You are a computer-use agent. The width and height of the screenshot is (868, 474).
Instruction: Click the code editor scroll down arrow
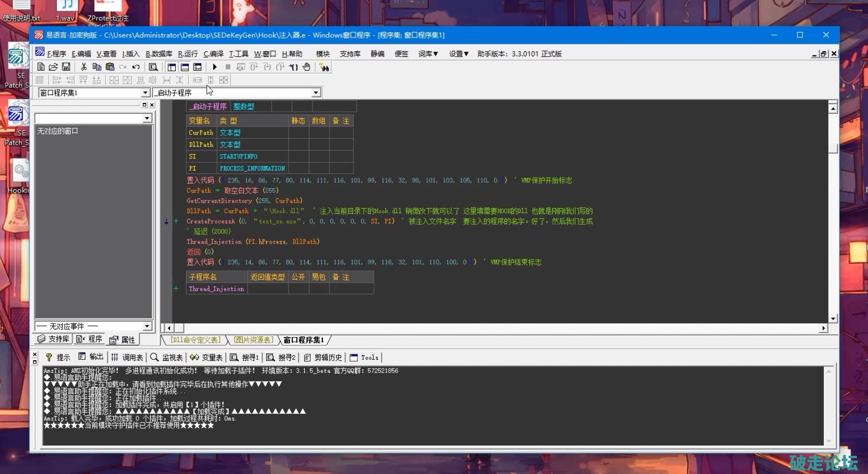[833, 318]
